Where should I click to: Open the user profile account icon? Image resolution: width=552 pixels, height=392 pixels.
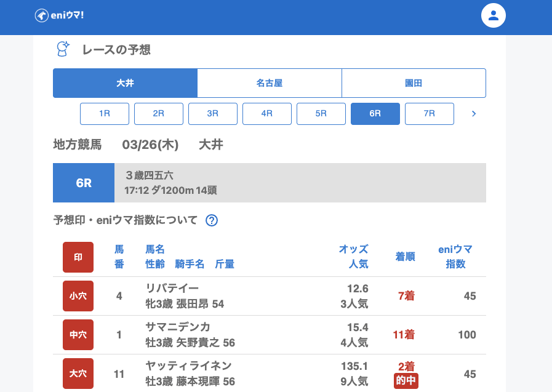(493, 16)
